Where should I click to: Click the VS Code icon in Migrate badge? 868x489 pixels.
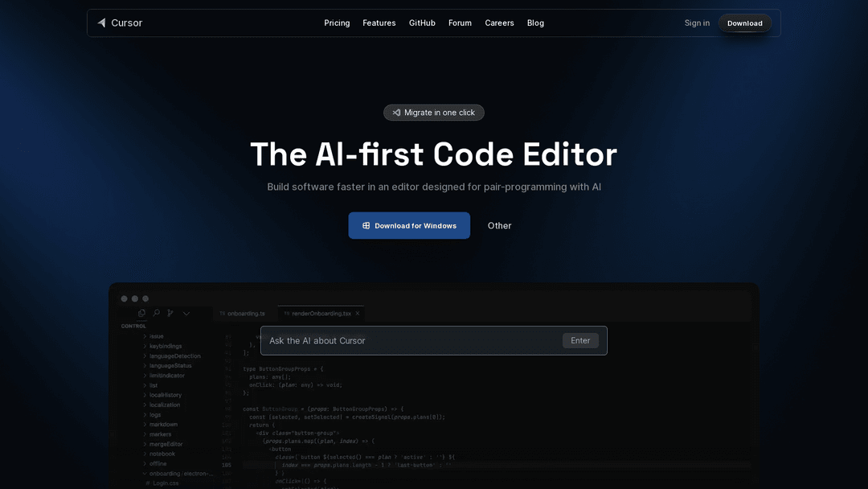click(x=396, y=113)
